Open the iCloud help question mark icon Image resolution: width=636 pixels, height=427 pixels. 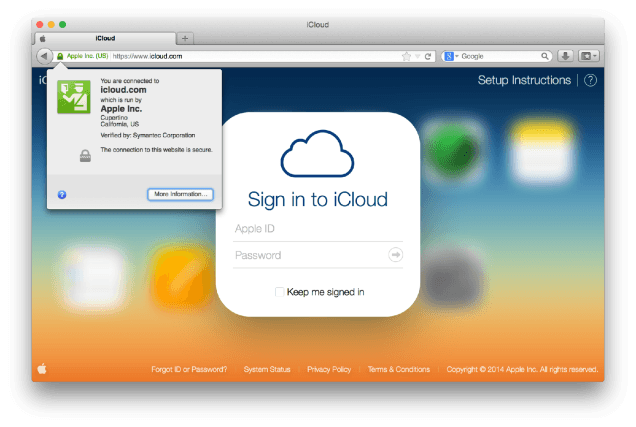coord(590,80)
